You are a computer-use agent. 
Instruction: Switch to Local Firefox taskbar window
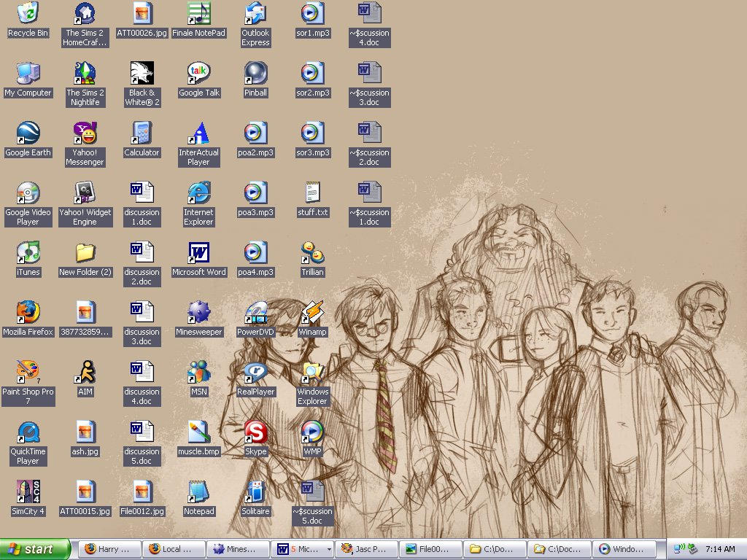click(x=174, y=549)
